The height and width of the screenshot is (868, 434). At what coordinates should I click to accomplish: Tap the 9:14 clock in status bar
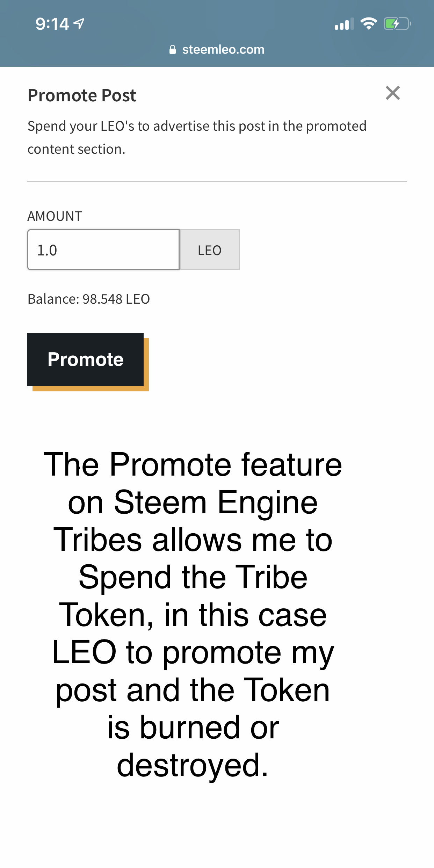pos(52,24)
